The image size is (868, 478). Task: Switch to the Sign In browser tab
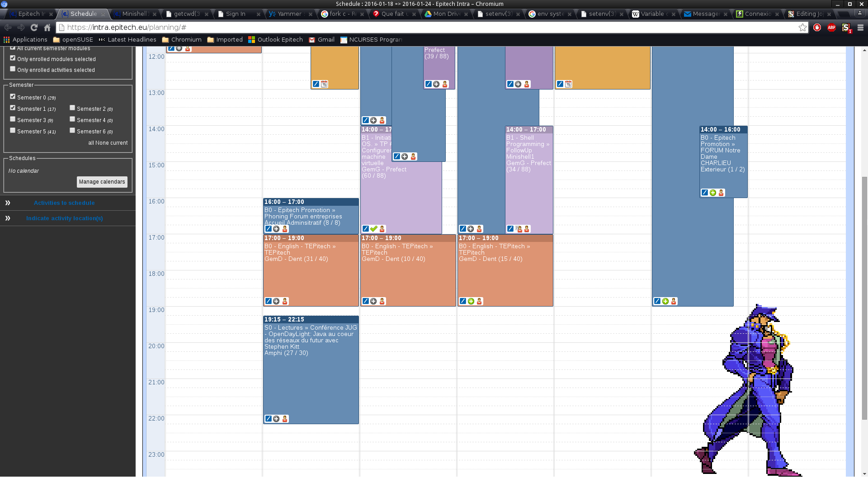click(x=238, y=14)
